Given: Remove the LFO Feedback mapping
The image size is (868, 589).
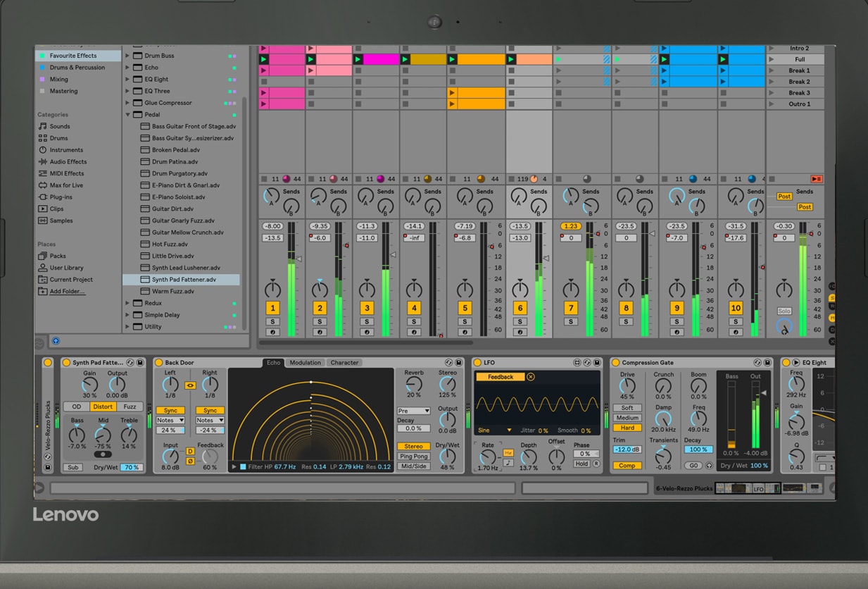Looking at the screenshot, I should pyautogui.click(x=531, y=377).
